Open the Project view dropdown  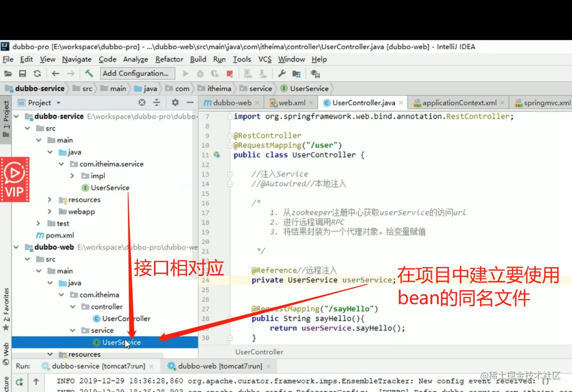[x=58, y=103]
